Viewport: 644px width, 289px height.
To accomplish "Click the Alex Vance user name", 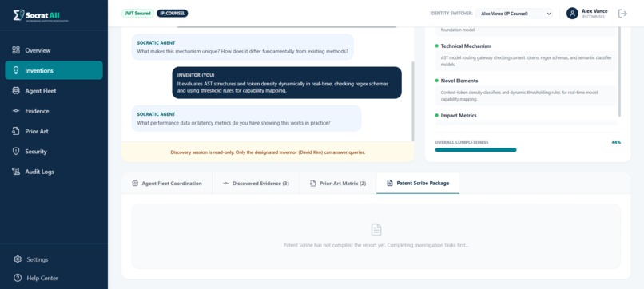I will 594,11.
